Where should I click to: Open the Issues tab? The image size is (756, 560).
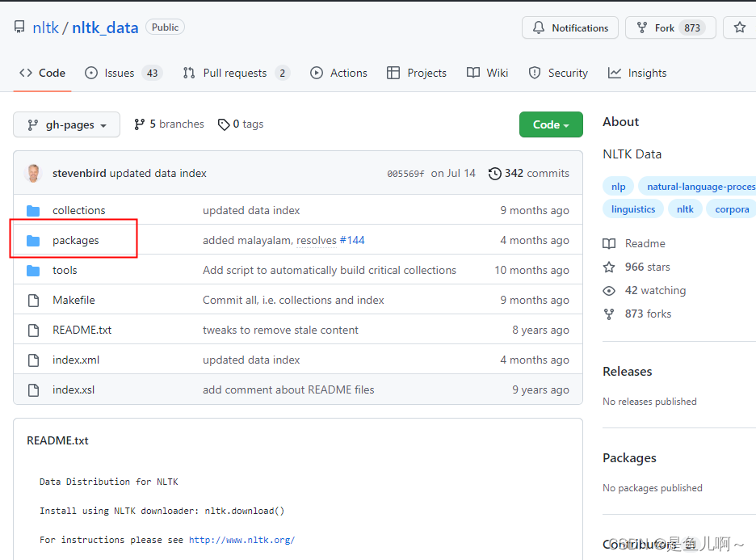point(124,73)
